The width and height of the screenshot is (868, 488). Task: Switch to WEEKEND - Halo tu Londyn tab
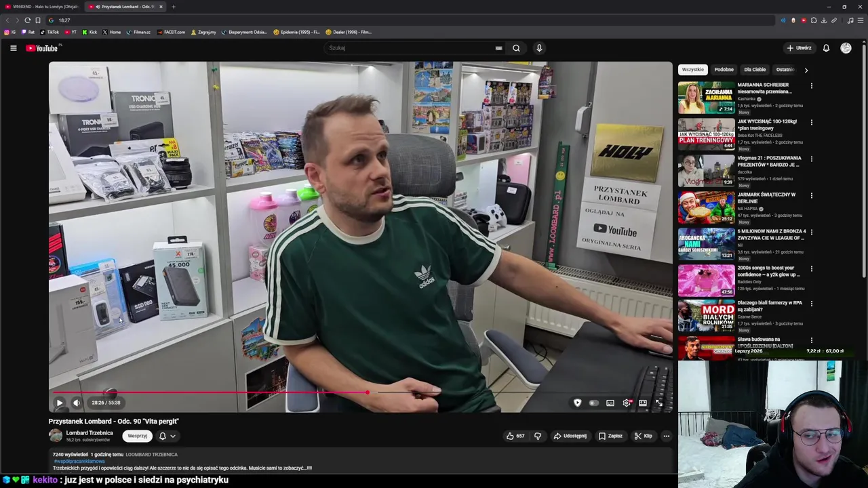[42, 7]
